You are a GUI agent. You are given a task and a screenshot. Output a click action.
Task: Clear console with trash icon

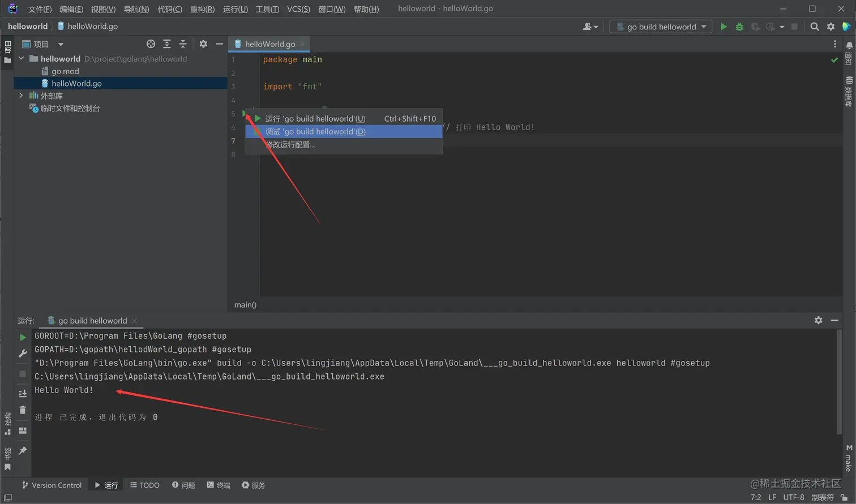click(23, 410)
